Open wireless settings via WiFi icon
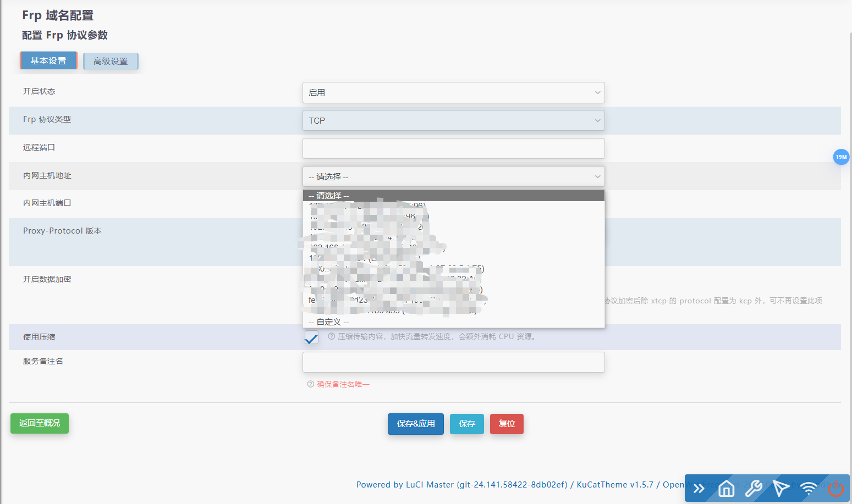Viewport: 852px width, 504px height. click(809, 488)
